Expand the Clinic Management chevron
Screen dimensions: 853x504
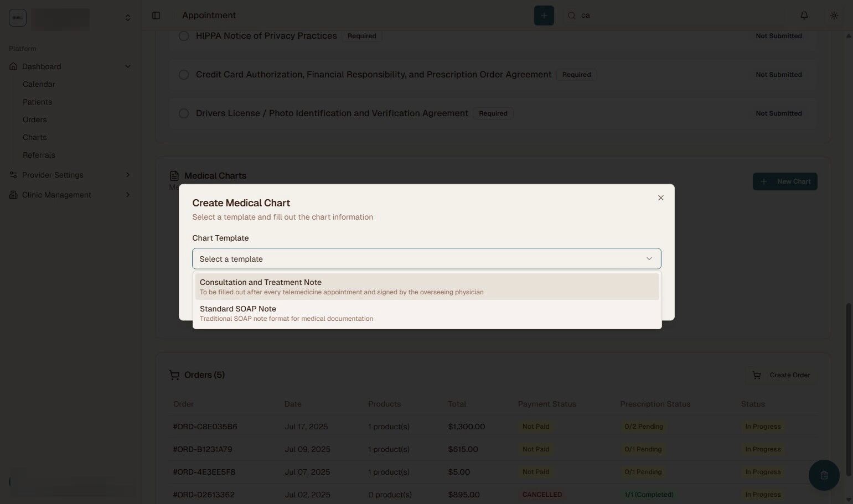[128, 195]
